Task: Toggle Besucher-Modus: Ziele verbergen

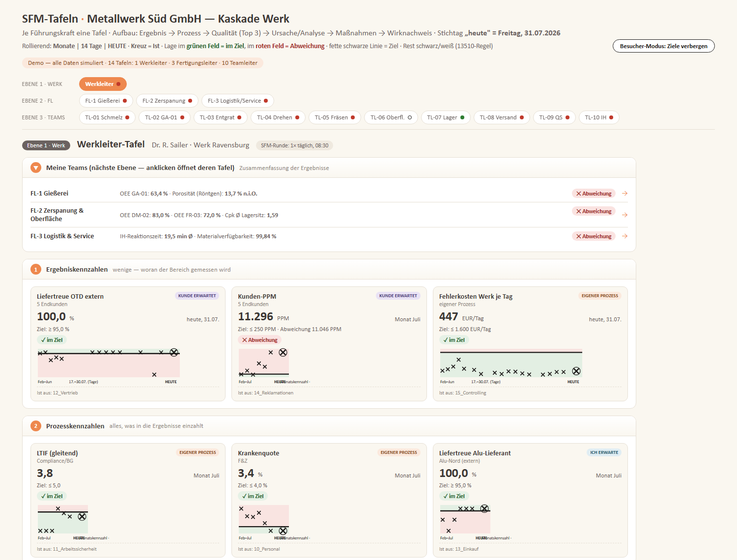Action: (663, 46)
